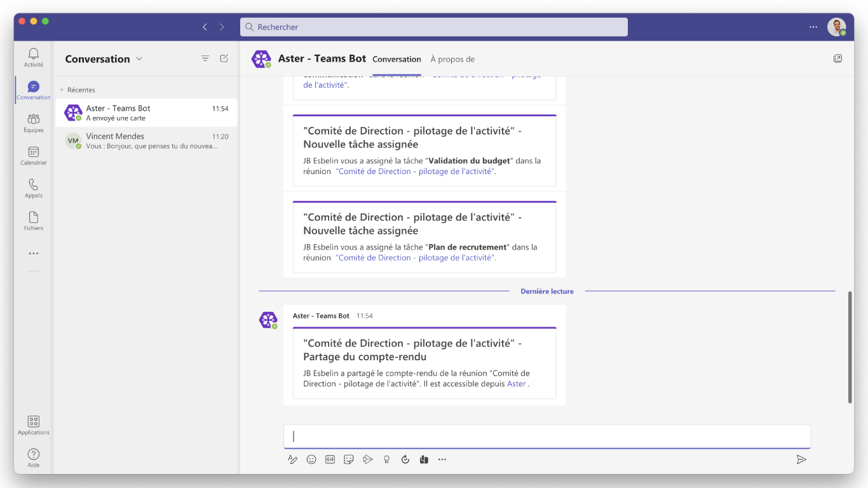868x488 pixels.
Task: Click the conversation vertical scrollbar
Action: 850,347
